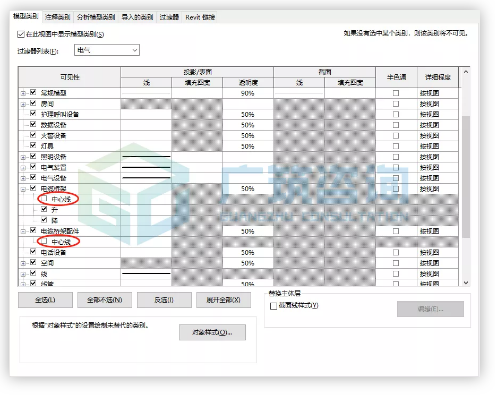Enable 半色调 for 电缆桥架配件 row
Image resolution: width=495 pixels, height=395 pixels.
coord(396,231)
